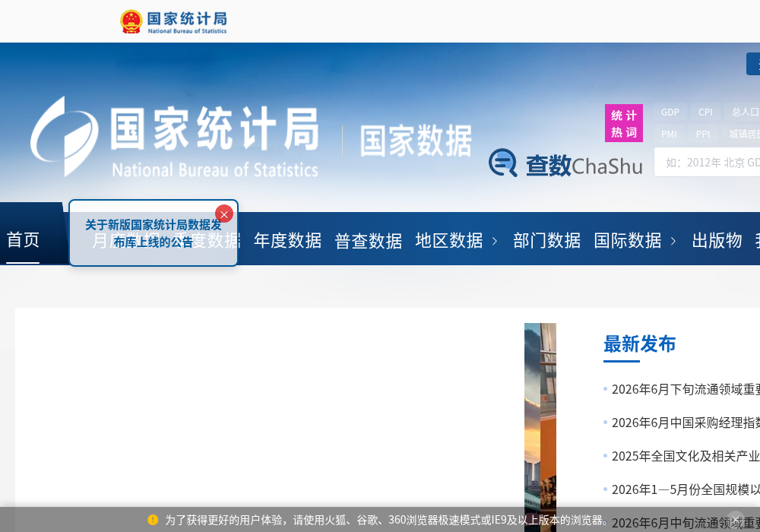
Task: Select the CPI hot keyword tag
Action: [705, 112]
